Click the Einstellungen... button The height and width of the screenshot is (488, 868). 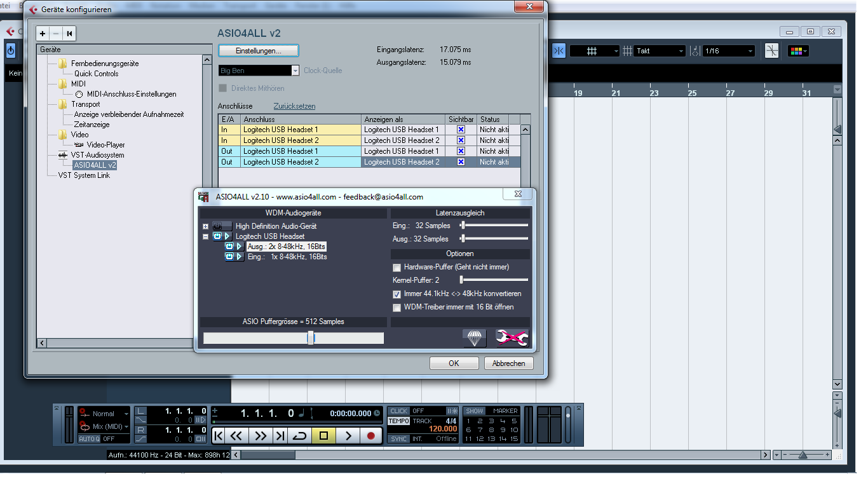click(x=258, y=50)
